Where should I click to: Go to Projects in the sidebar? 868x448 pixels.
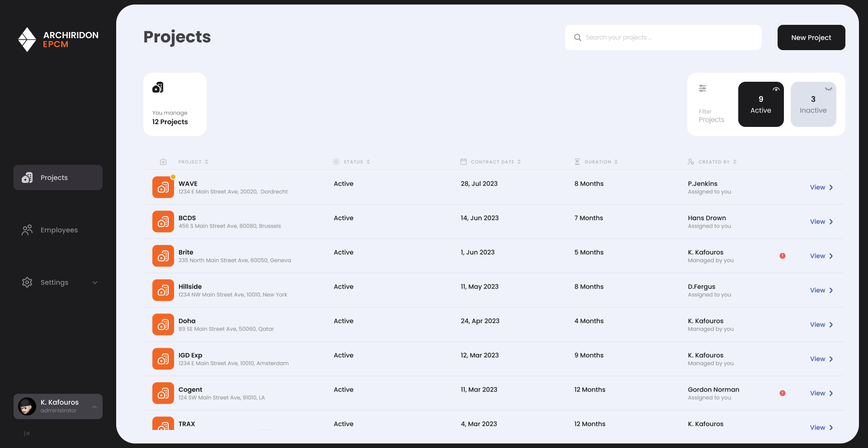coord(58,177)
